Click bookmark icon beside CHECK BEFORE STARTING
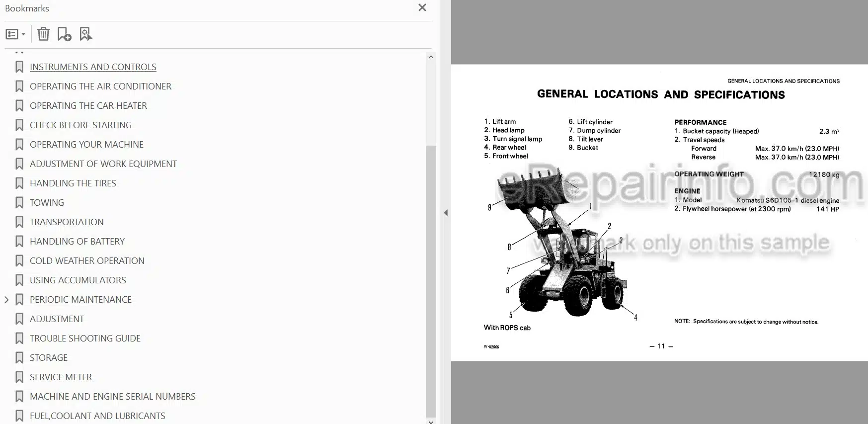The image size is (868, 424). tap(19, 125)
